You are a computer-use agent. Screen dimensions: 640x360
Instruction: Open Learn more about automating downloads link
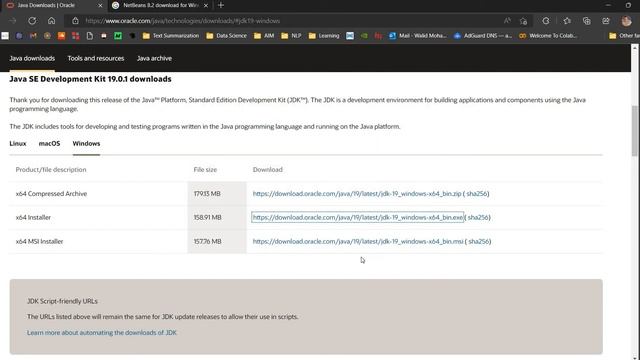[x=102, y=333]
